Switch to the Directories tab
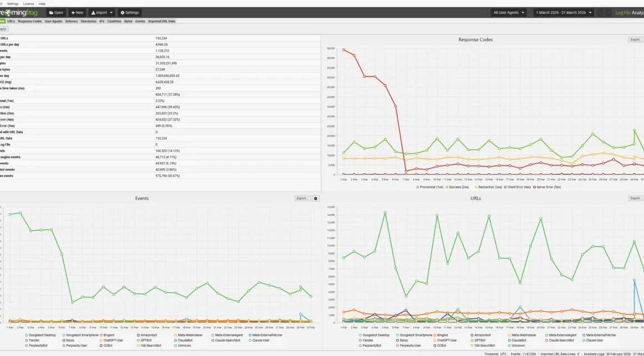Viewport: 644px width, 356px height. (x=88, y=21)
